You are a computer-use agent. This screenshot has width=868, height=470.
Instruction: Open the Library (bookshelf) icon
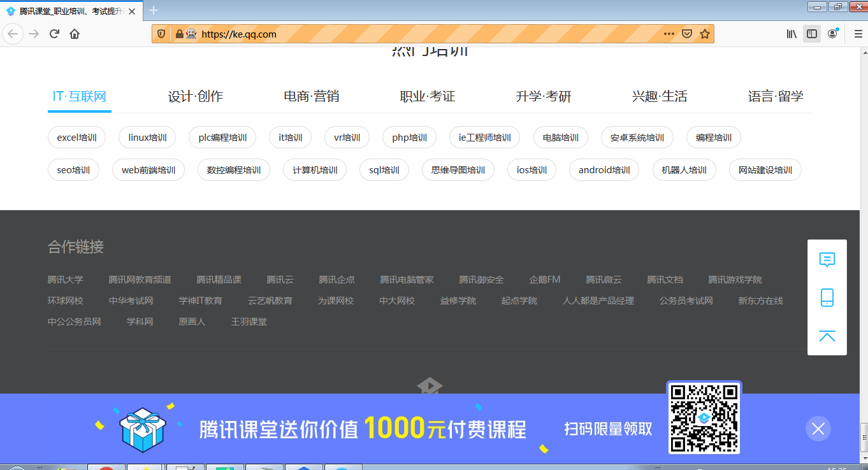(x=791, y=34)
